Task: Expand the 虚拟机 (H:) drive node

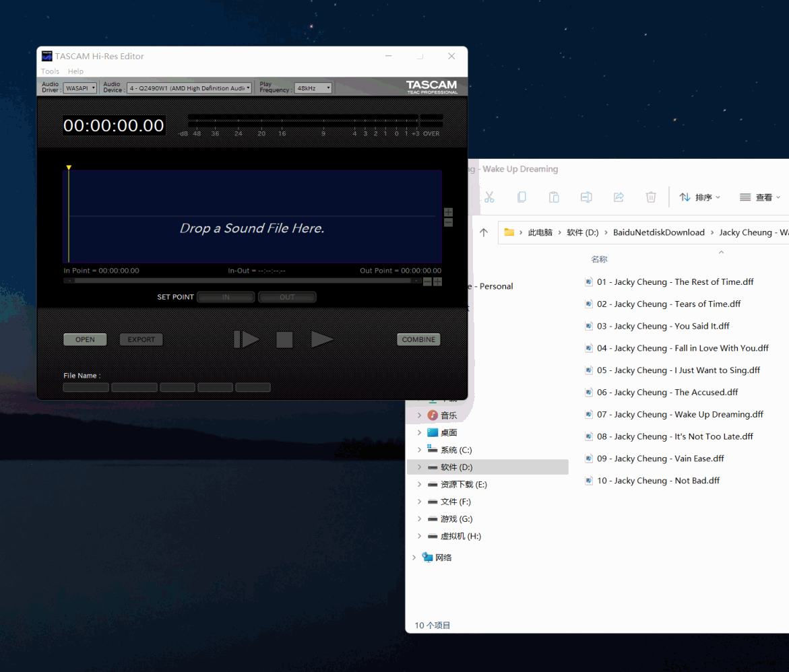Action: [419, 536]
